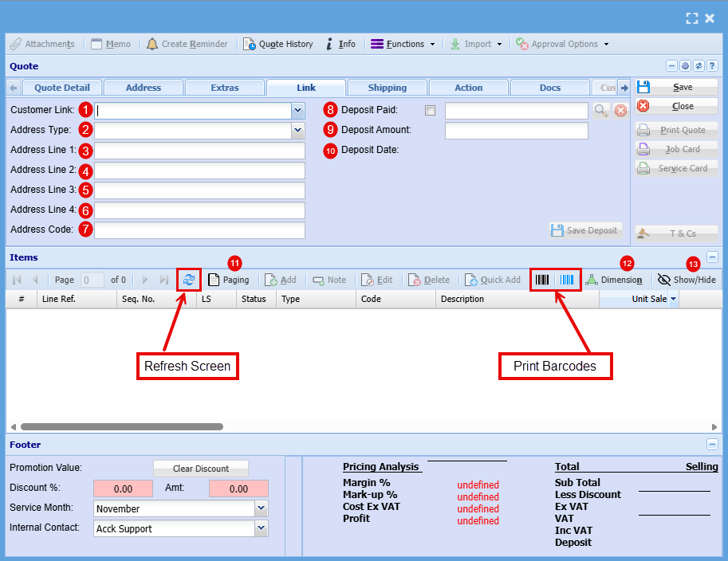
Task: Click the Quote panel help icon
Action: 712,66
